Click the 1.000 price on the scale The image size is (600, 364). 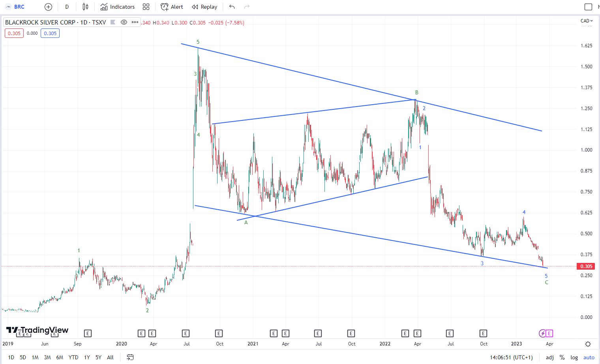tap(586, 150)
